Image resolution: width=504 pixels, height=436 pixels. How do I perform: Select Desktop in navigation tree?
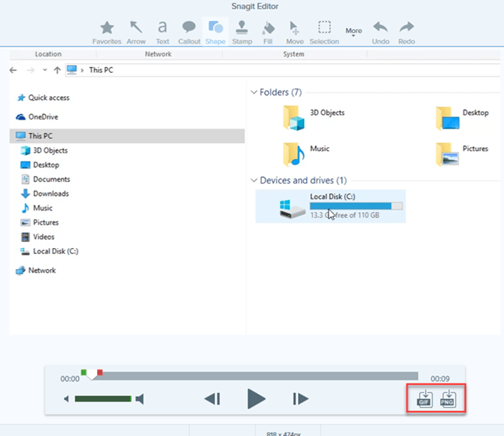click(40, 165)
